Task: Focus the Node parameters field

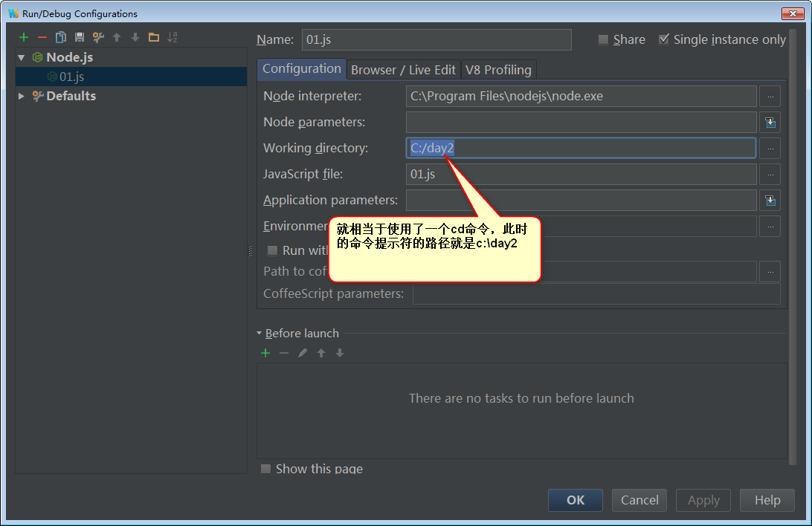Action: 581,123
